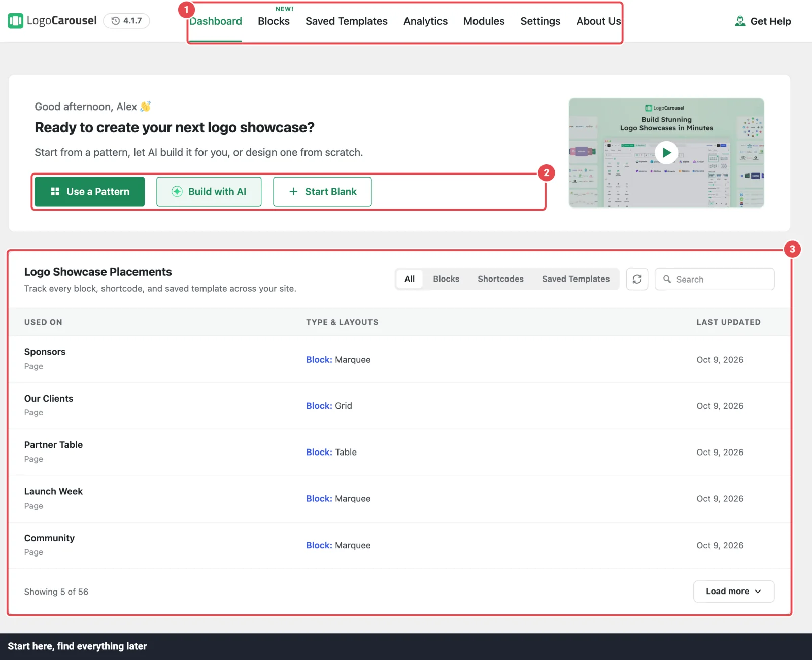Switch to the Blocks navigation tab
Screen dimensions: 812x660
(x=274, y=21)
